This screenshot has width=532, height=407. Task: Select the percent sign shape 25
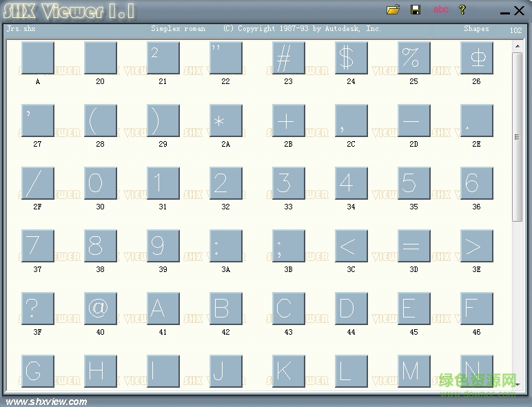(x=414, y=58)
